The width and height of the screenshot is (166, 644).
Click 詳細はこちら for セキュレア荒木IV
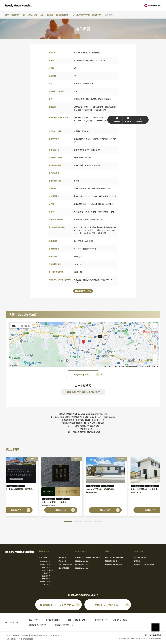105,510
